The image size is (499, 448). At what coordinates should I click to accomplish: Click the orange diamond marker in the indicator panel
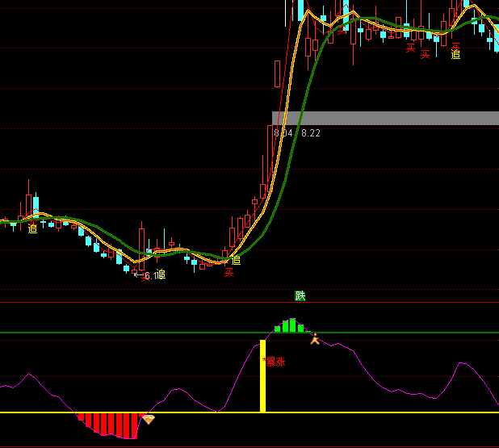click(x=148, y=419)
